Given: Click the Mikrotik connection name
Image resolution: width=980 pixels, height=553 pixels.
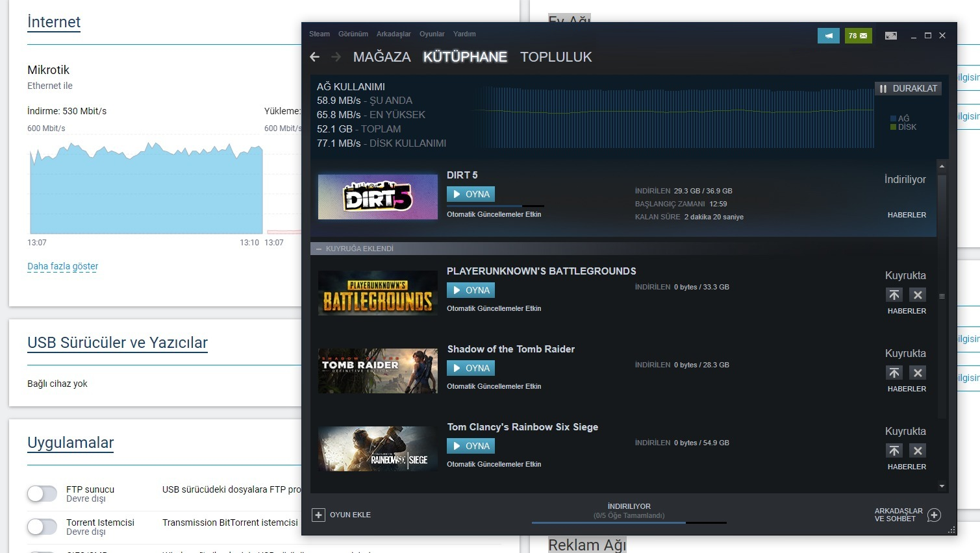Looking at the screenshot, I should (x=48, y=70).
